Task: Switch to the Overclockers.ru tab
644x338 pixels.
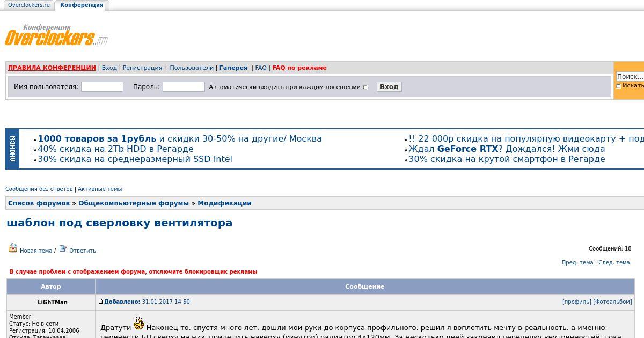Action: pos(29,5)
